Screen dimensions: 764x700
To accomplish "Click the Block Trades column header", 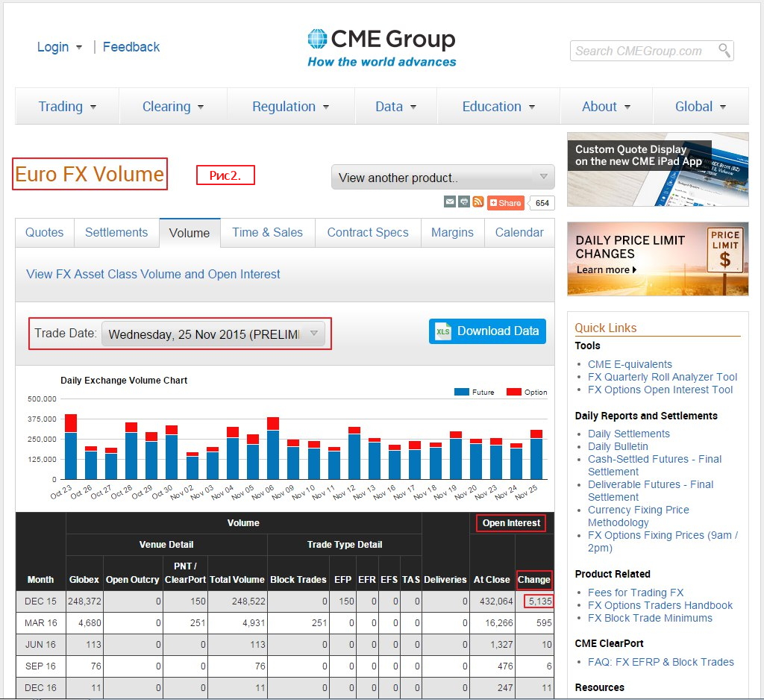I will tap(298, 579).
